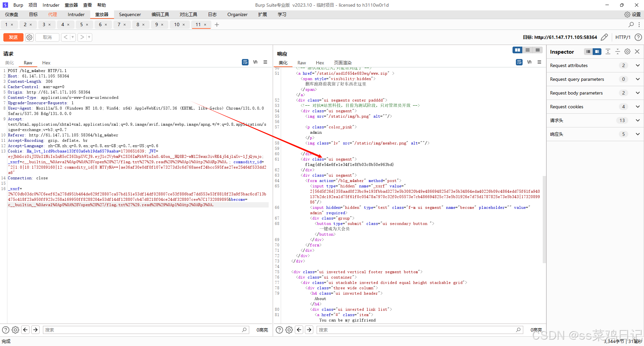Open request search settings gear
Screen dimensions: 644x346
coord(15,330)
